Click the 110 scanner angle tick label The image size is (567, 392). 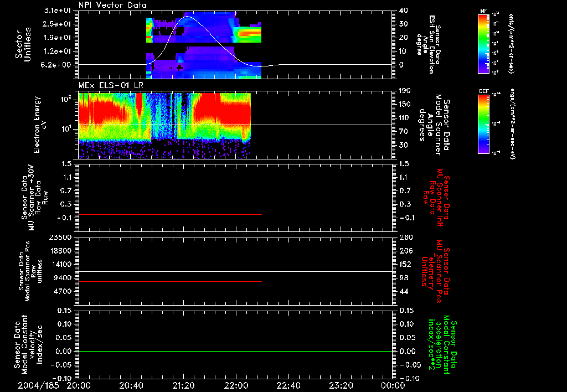coord(405,118)
